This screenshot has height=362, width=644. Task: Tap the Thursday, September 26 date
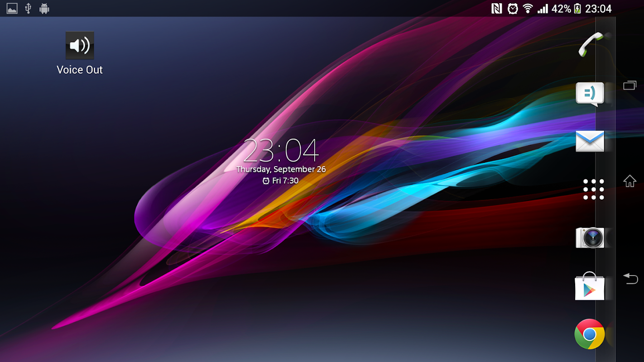[x=281, y=169]
